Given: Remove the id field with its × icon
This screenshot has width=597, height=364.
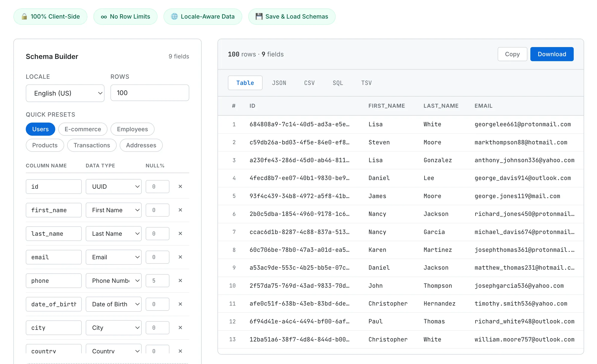Looking at the screenshot, I should 180,186.
